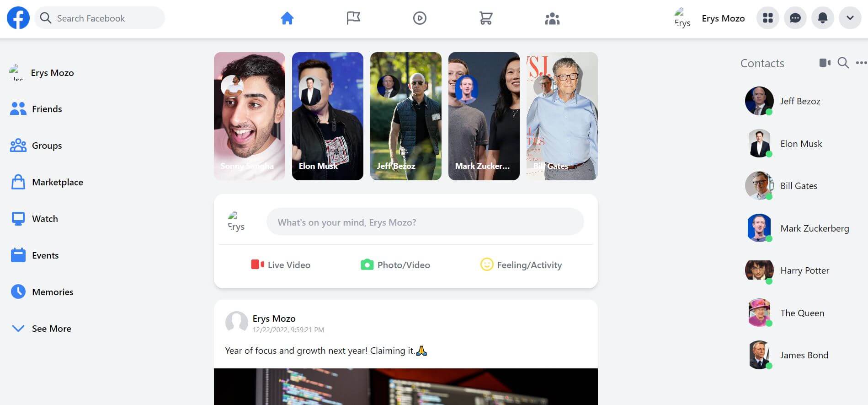Click the profile avatar beside the post composer
The image size is (868, 405).
236,221
